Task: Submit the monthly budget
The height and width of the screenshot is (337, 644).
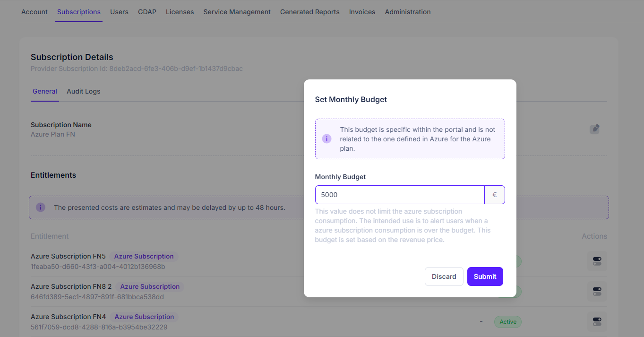Action: point(485,277)
